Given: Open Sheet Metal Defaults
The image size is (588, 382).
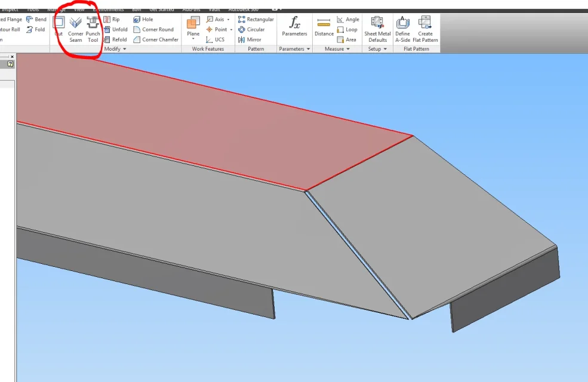Looking at the screenshot, I should pos(377,29).
